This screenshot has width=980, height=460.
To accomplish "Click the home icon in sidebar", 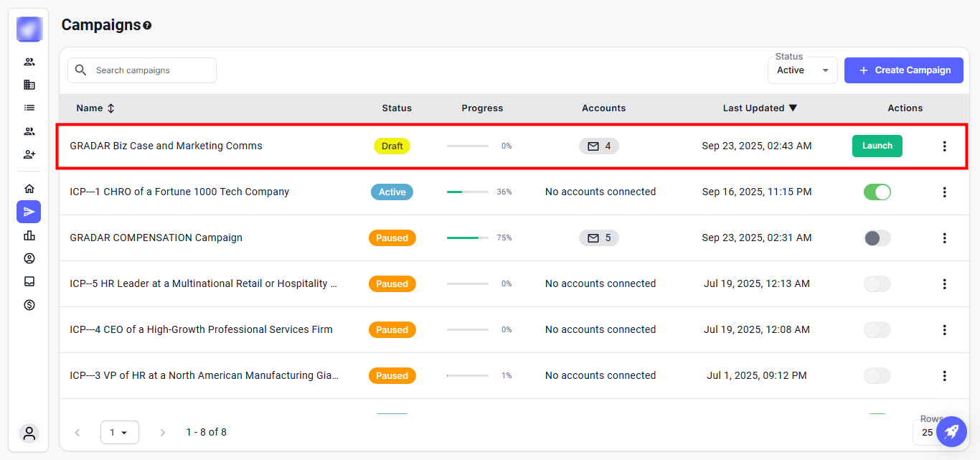I will [x=29, y=189].
